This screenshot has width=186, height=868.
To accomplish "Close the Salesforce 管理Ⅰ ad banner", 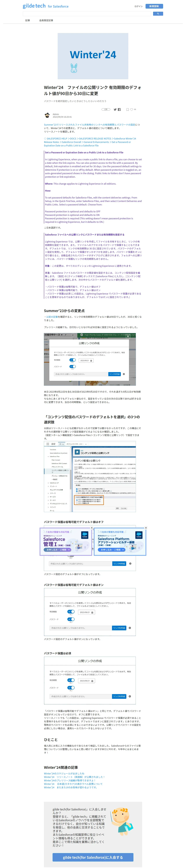I will tap(92, 528).
